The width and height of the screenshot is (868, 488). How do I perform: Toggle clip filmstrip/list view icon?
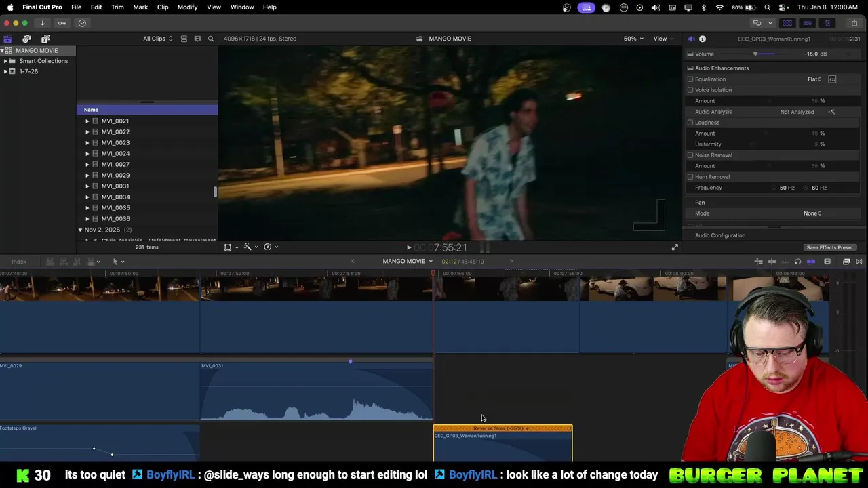pyautogui.click(x=184, y=39)
